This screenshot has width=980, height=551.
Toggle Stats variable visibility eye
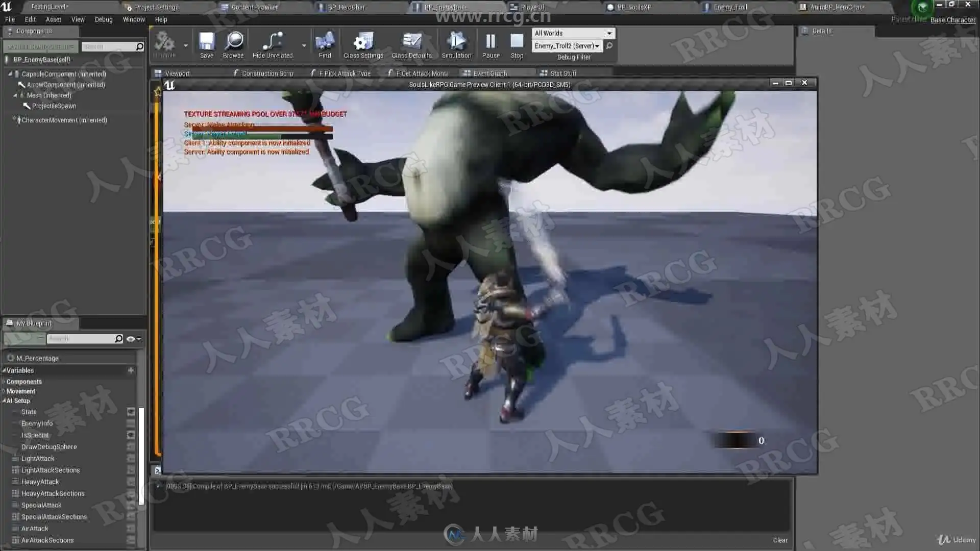coord(131,412)
